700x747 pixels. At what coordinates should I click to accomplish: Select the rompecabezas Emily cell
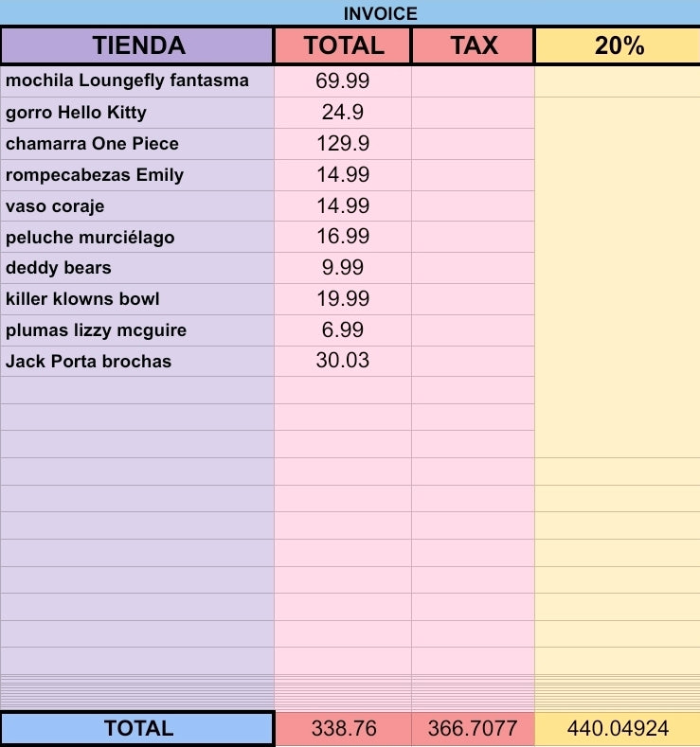137,175
